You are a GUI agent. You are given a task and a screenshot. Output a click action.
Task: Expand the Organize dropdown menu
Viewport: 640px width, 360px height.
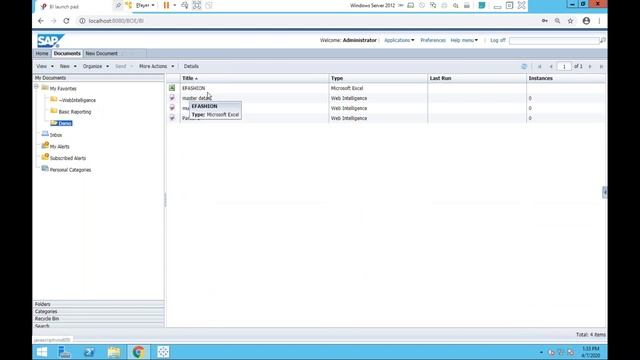(96, 66)
